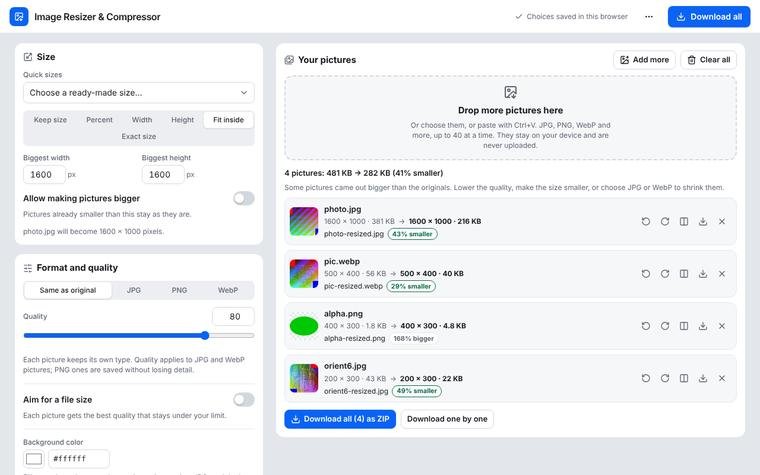The width and height of the screenshot is (760, 475).
Task: Click the alpha.png green ellipse thumbnail
Action: pyautogui.click(x=304, y=326)
